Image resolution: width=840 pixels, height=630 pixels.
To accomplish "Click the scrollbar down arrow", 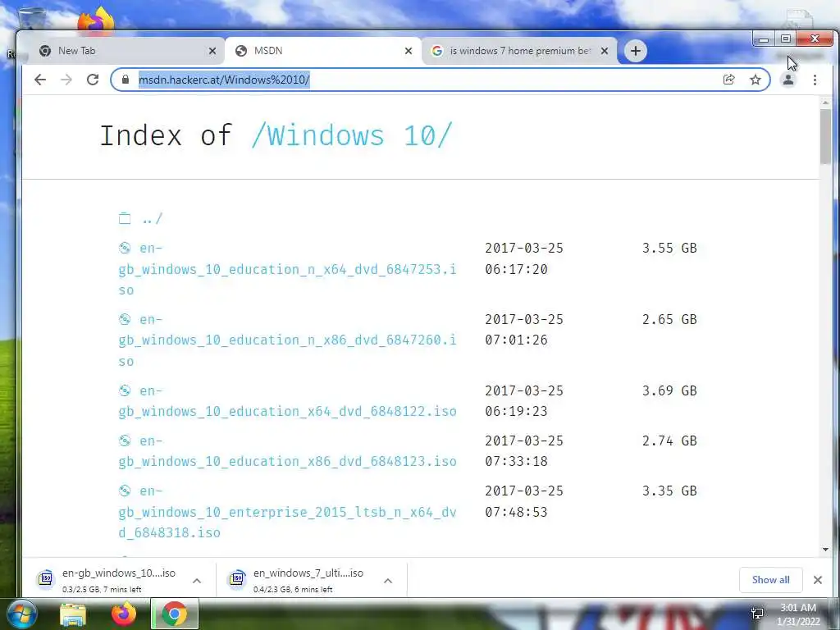I will click(825, 550).
